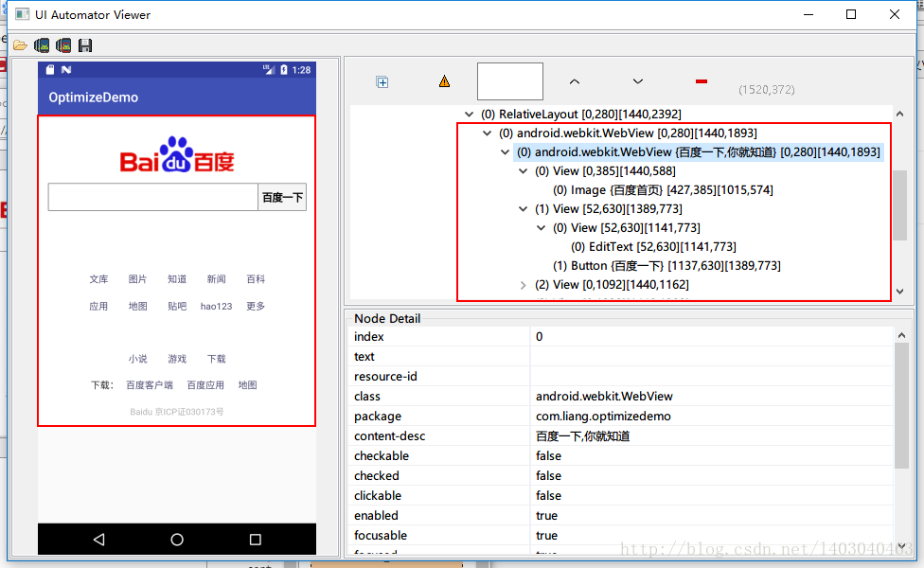
Task: Capture a compressed hierarchy with the second phone icon
Action: pyautogui.click(x=63, y=45)
